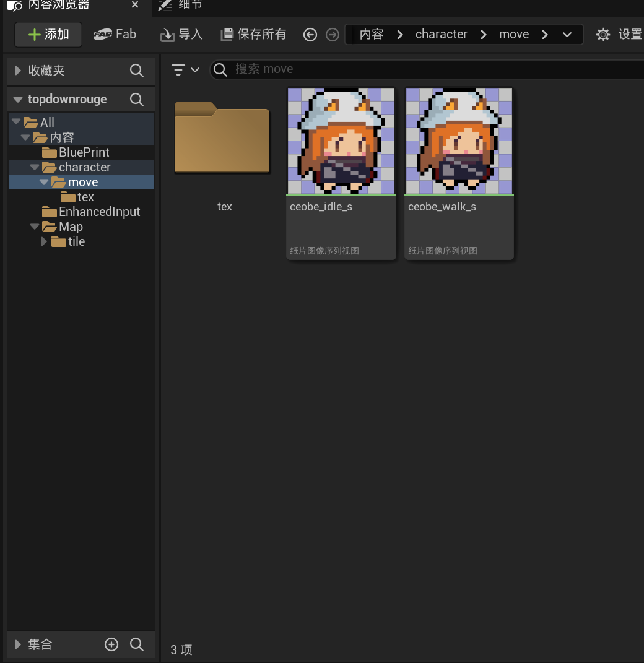The width and height of the screenshot is (644, 663).
Task: Go back with the left arrow history icon
Action: [310, 35]
